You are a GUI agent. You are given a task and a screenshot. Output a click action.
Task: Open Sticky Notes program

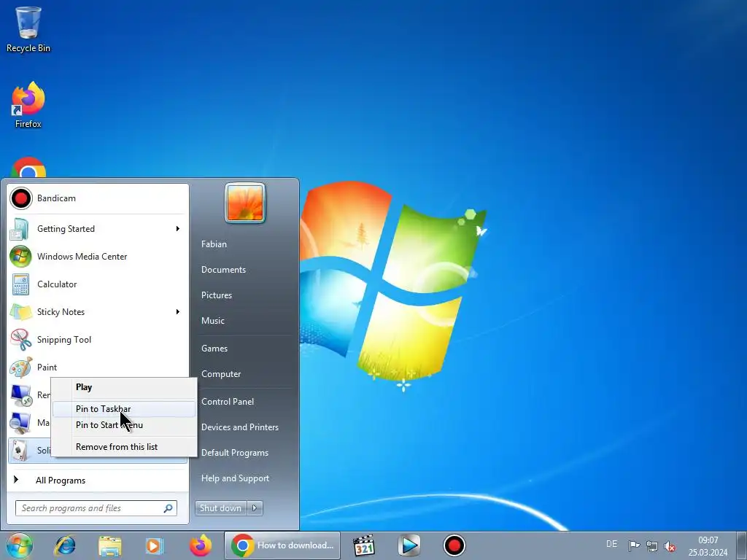coord(97,312)
